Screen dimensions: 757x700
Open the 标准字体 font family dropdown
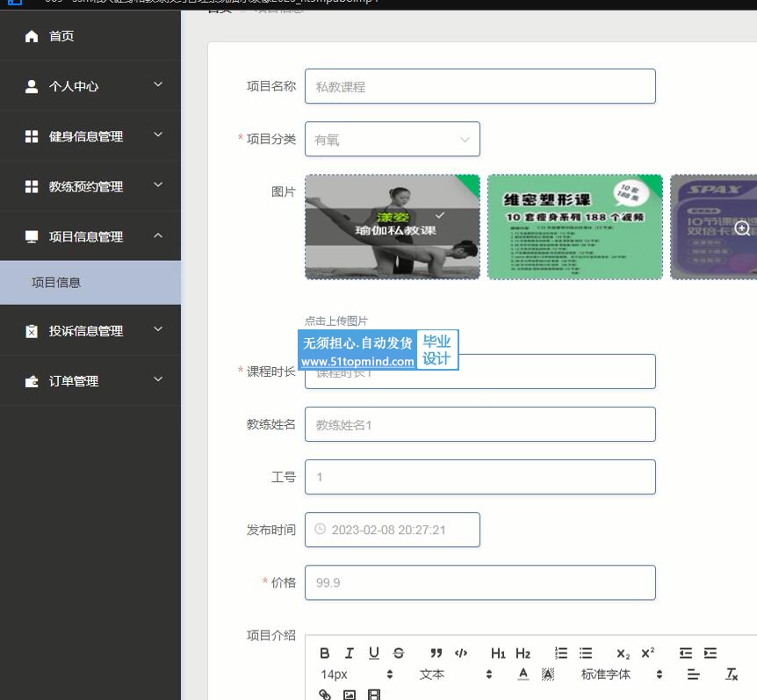[x=621, y=675]
